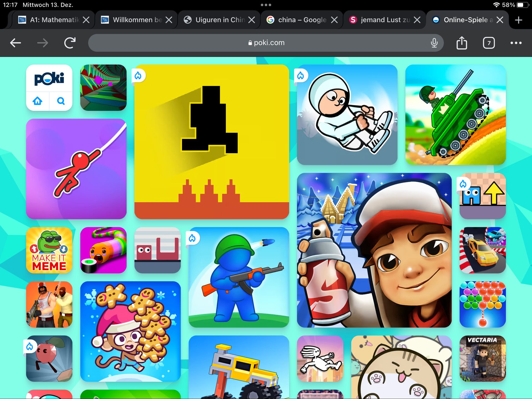The height and width of the screenshot is (399, 532).
Task: Open the bubble shooter game thumbnail
Action: (x=482, y=304)
